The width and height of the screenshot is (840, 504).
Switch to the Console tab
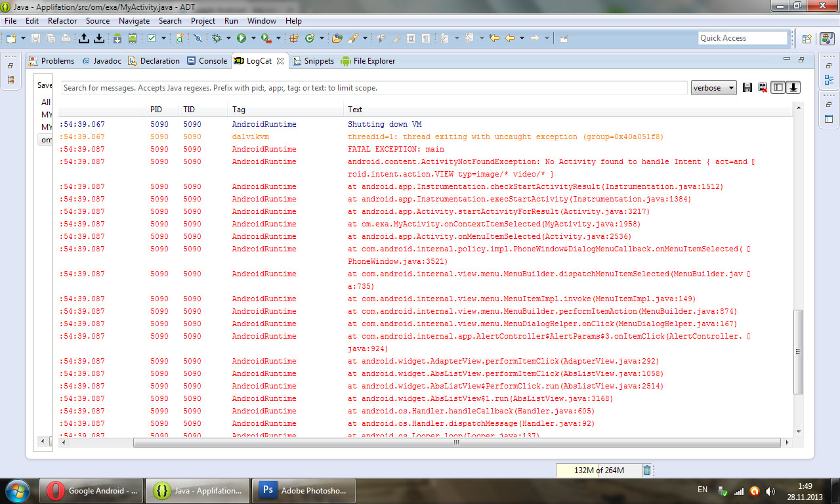click(207, 61)
